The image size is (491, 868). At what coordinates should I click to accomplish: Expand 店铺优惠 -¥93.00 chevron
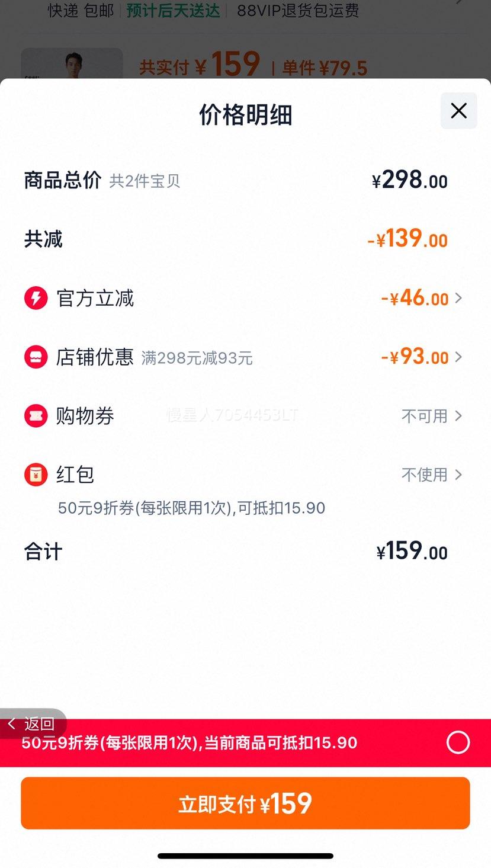(458, 357)
